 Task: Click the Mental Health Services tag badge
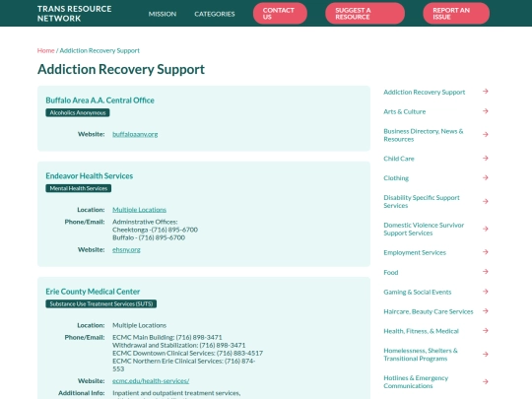coord(79,188)
